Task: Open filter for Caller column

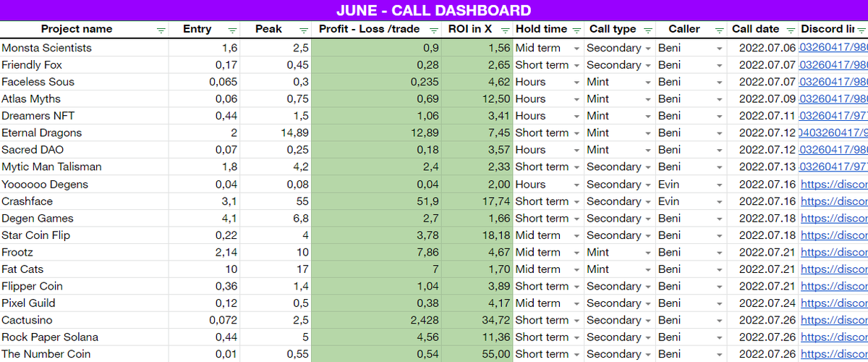Action: coord(719,30)
